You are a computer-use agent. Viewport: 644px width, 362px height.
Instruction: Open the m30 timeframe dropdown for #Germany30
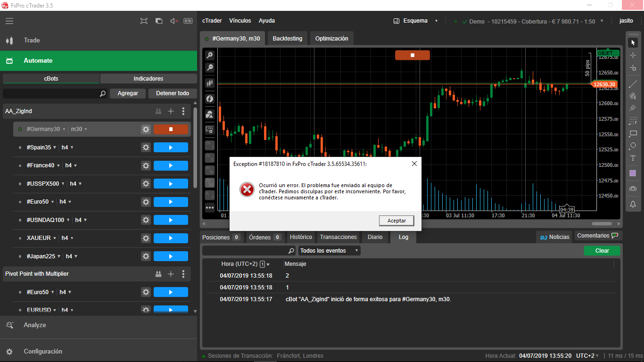[x=85, y=129]
